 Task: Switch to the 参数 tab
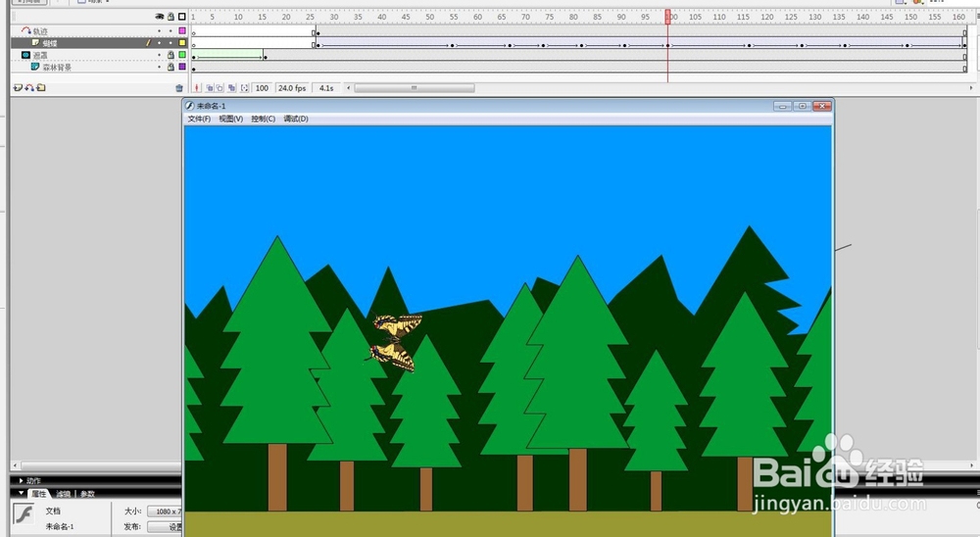(87, 494)
